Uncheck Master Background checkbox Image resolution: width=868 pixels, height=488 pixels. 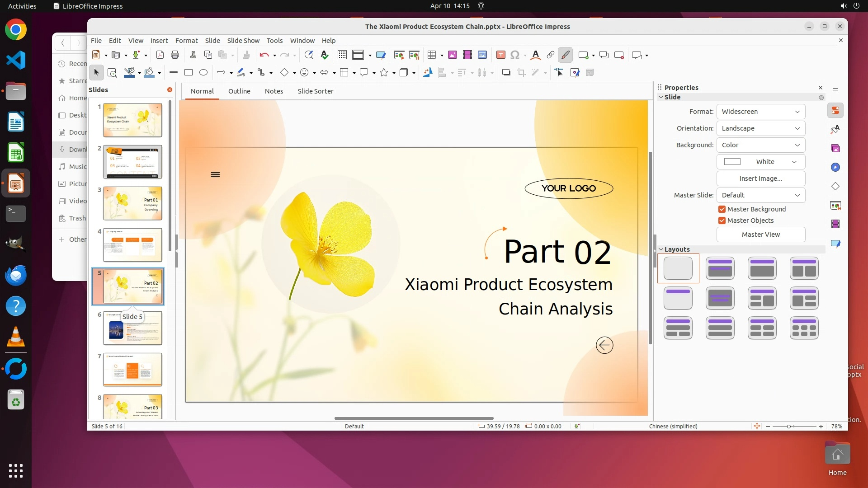722,209
